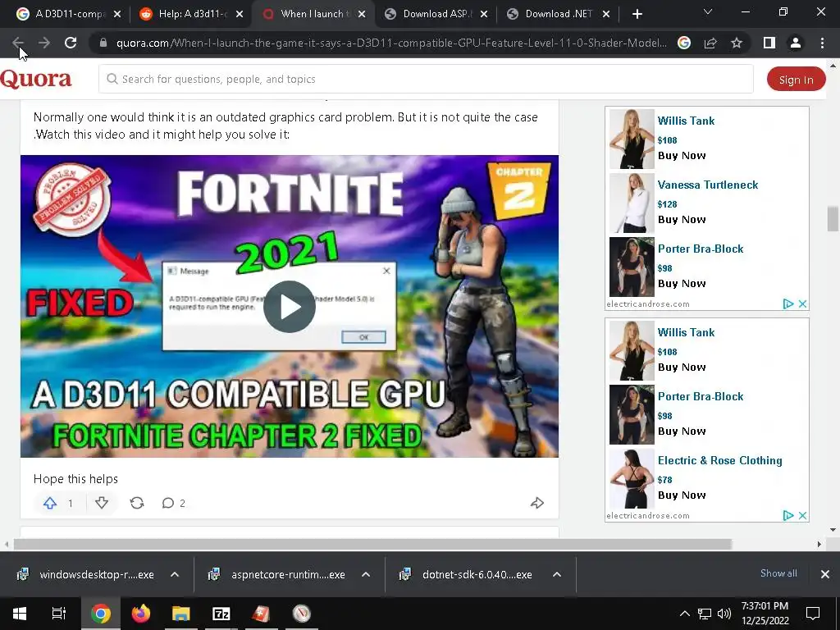This screenshot has height=630, width=840.
Task: Open the notification center icon
Action: (813, 614)
